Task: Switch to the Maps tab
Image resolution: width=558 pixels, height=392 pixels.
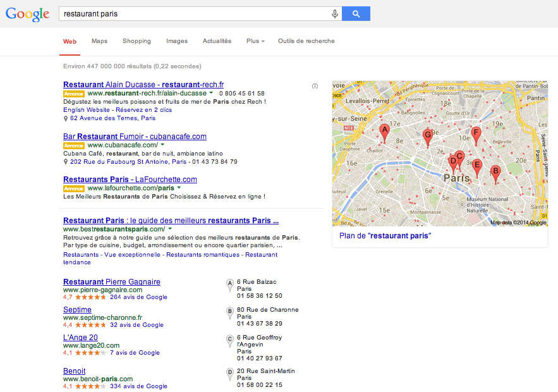Action: [99, 41]
